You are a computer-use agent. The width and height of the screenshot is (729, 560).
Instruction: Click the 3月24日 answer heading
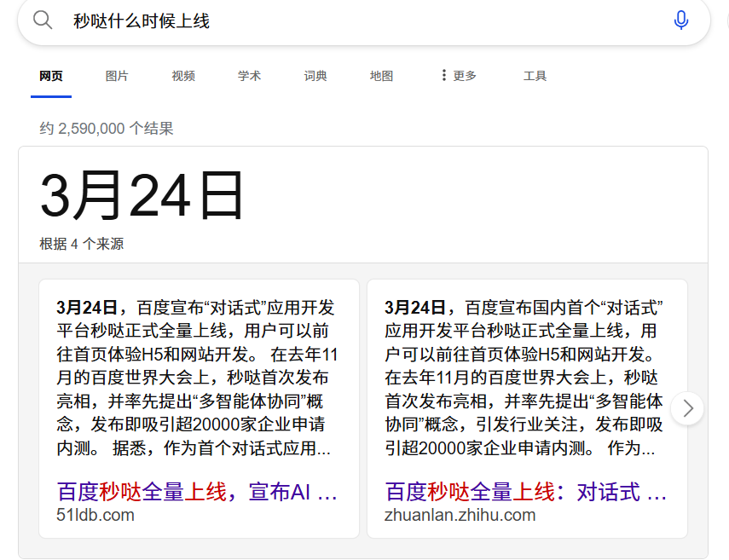pyautogui.click(x=142, y=195)
